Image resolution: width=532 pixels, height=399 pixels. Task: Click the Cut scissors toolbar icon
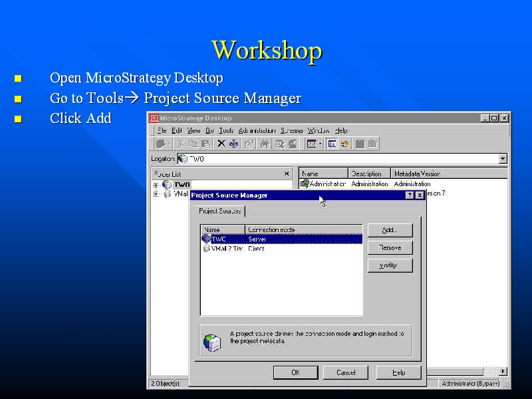[180, 144]
